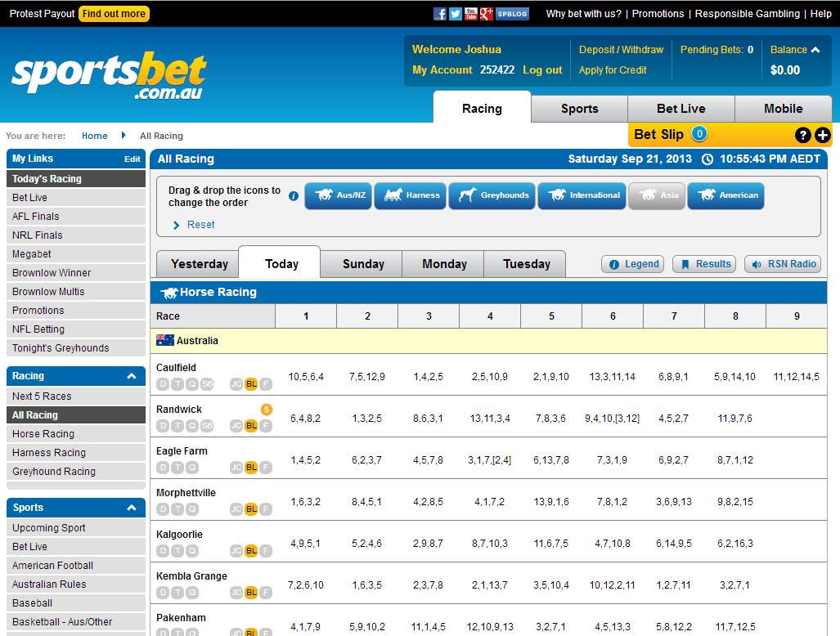Open the Bet Live main tab
The width and height of the screenshot is (840, 636).
[681, 109]
